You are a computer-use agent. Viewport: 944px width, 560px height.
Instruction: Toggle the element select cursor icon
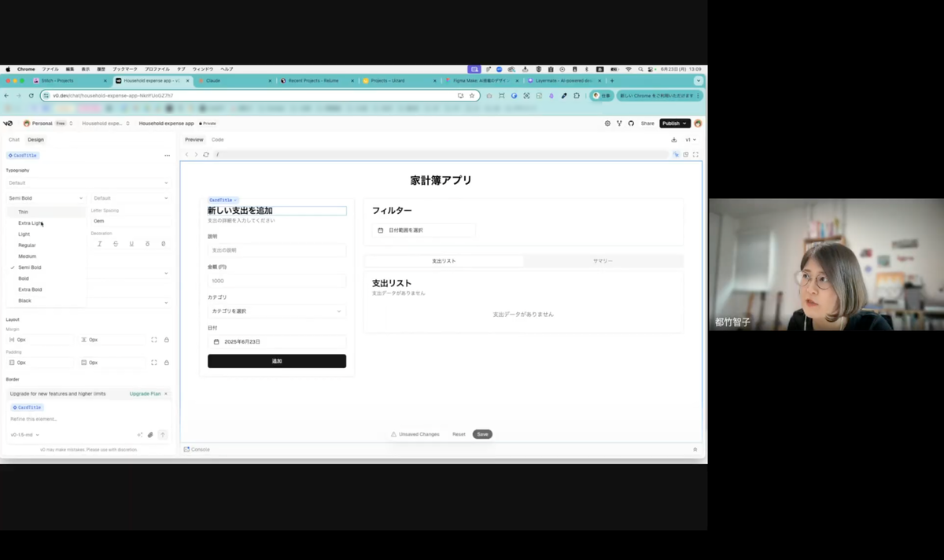click(676, 155)
